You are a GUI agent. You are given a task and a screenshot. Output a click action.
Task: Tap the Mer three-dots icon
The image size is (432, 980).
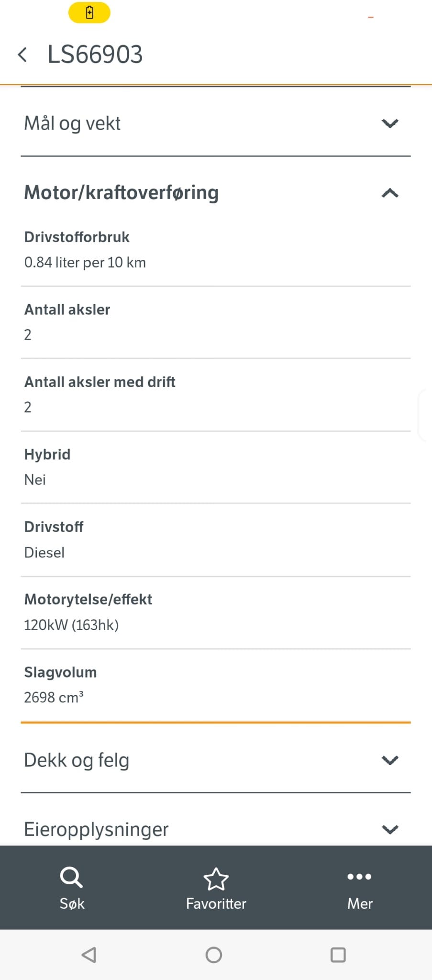point(359,877)
